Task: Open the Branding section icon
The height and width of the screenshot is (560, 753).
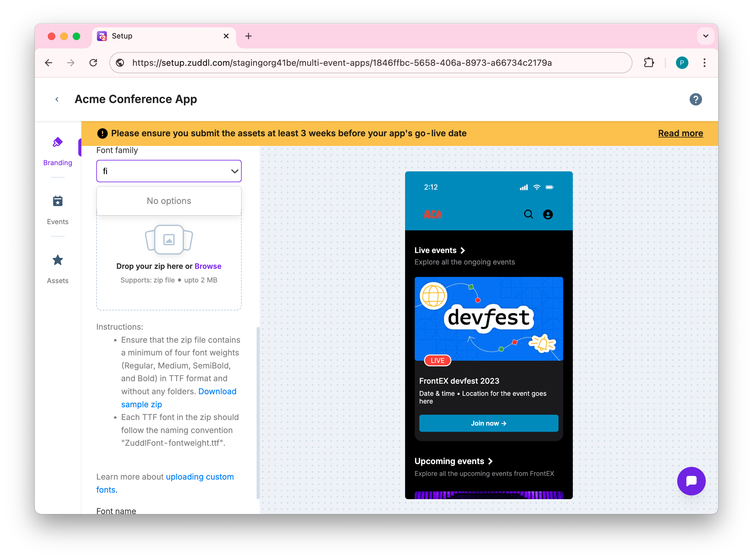Action: 58,142
